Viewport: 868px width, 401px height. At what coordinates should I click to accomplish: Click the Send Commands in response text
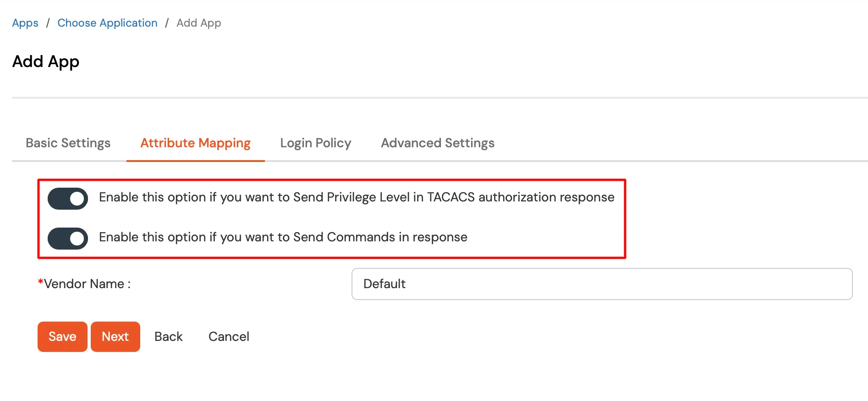(x=283, y=237)
